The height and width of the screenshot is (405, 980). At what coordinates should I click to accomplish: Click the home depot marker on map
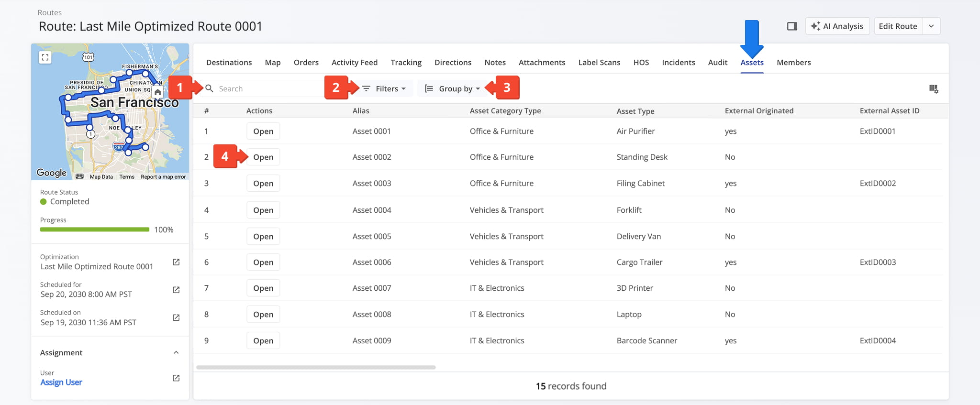157,92
